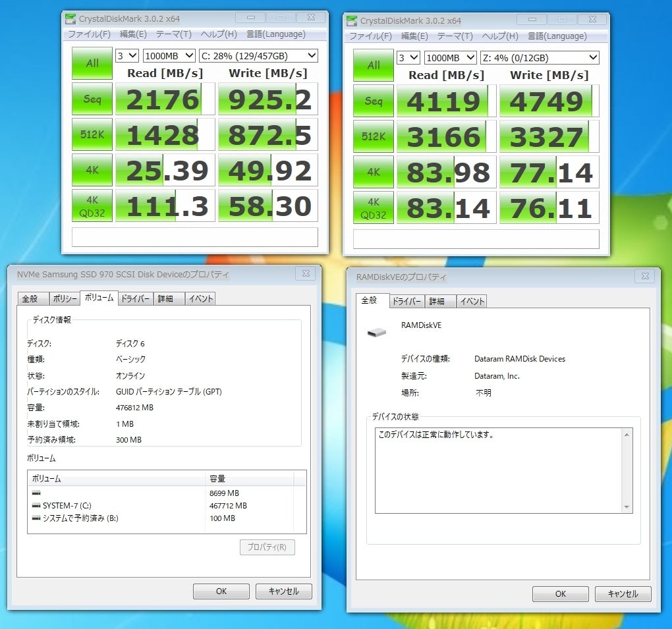Screen dimensions: 672x629
Task: Select the 467712 MB capacity cell
Action: click(228, 506)
